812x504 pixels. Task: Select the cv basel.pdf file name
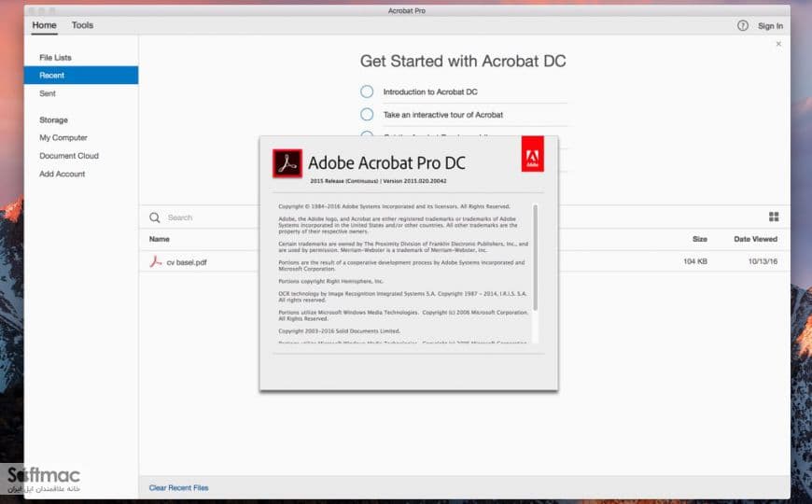click(187, 262)
